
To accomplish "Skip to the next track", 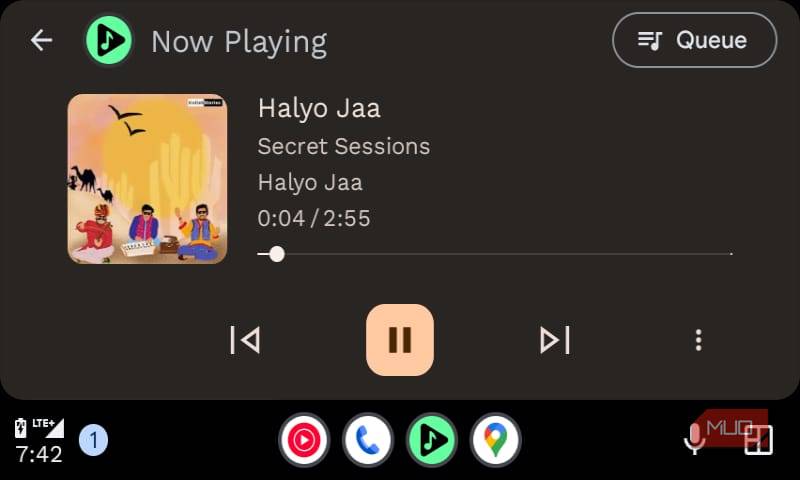I will point(555,340).
